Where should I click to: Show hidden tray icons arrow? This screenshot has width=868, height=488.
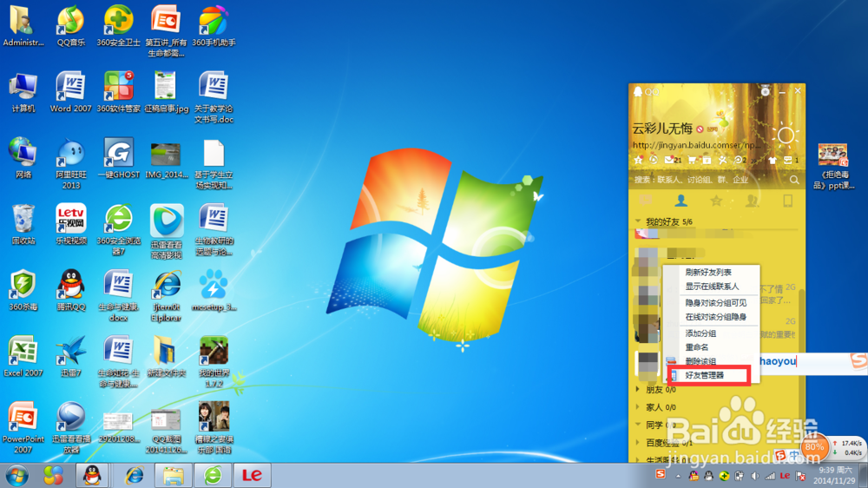click(x=678, y=476)
